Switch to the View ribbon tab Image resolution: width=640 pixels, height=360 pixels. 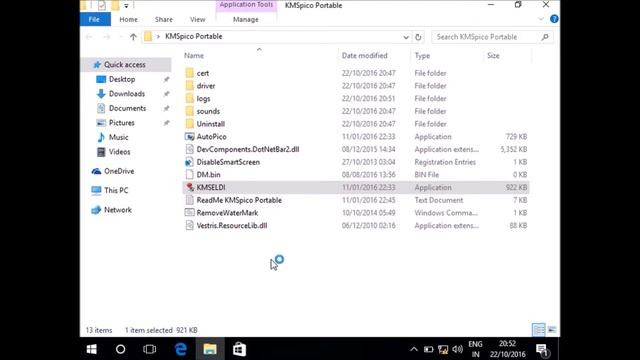coord(198,19)
